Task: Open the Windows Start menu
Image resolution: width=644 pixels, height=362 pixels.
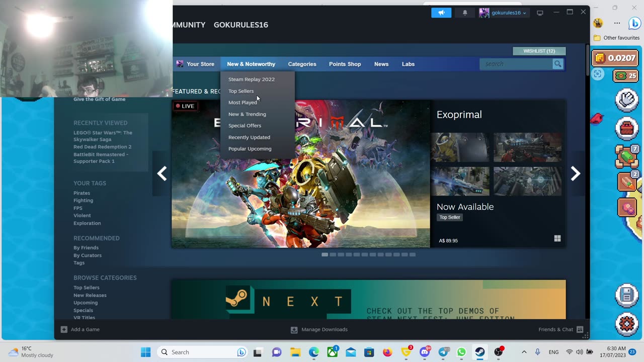Action: pyautogui.click(x=146, y=352)
